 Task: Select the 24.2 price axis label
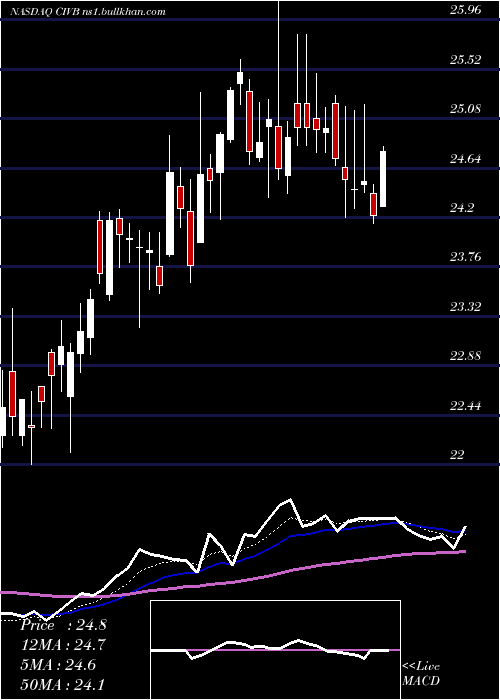(x=462, y=208)
